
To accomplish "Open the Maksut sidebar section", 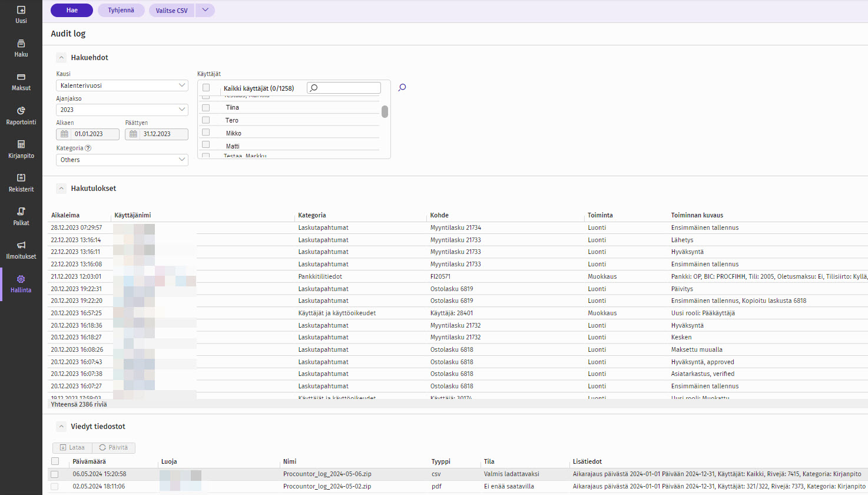I will pos(21,82).
